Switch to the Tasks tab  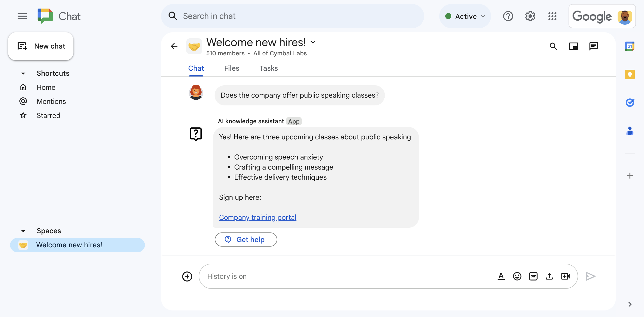point(268,68)
